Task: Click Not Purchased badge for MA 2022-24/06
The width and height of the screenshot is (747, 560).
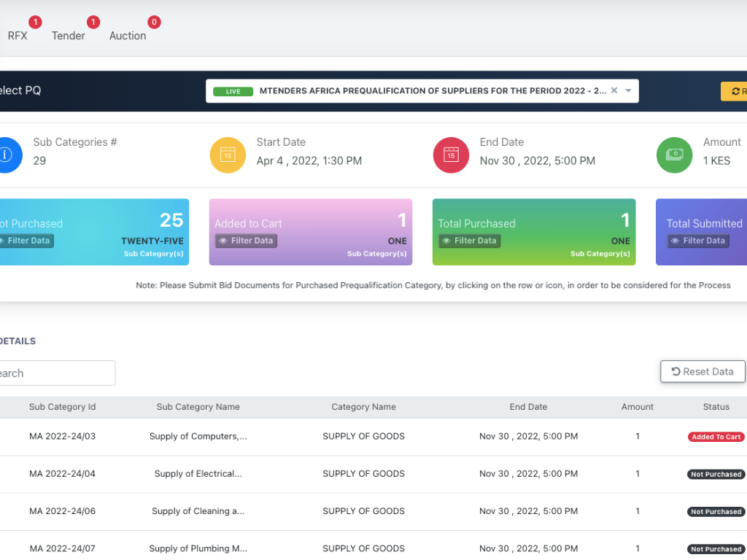Action: click(716, 511)
